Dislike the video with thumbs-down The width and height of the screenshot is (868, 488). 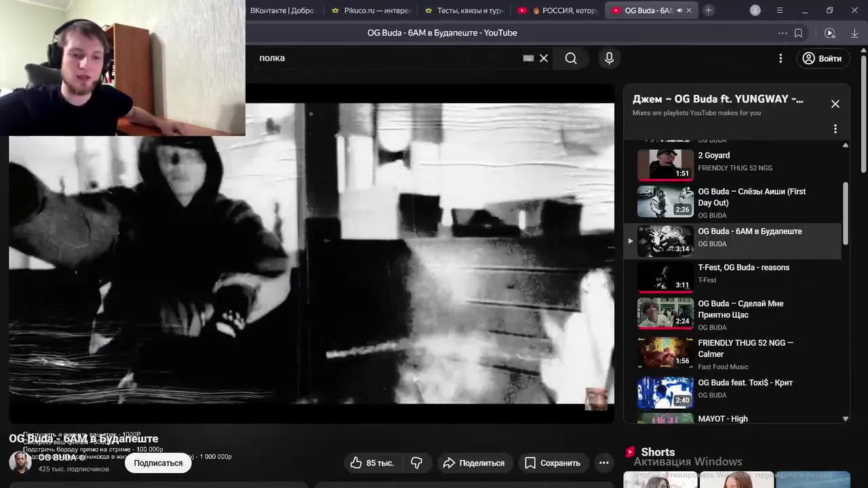[x=416, y=463]
